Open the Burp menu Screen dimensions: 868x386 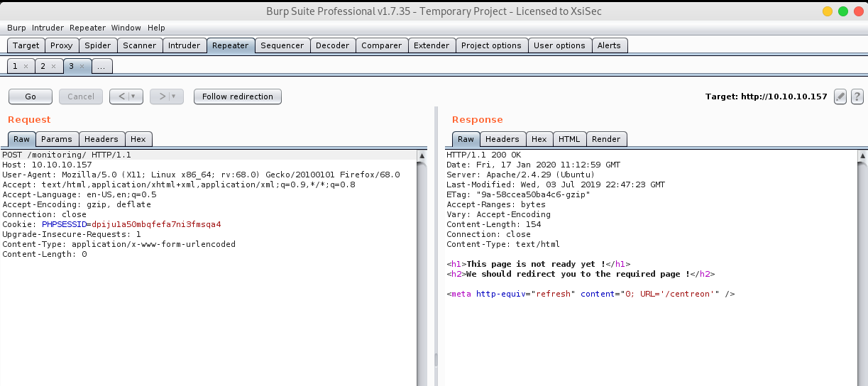point(16,28)
